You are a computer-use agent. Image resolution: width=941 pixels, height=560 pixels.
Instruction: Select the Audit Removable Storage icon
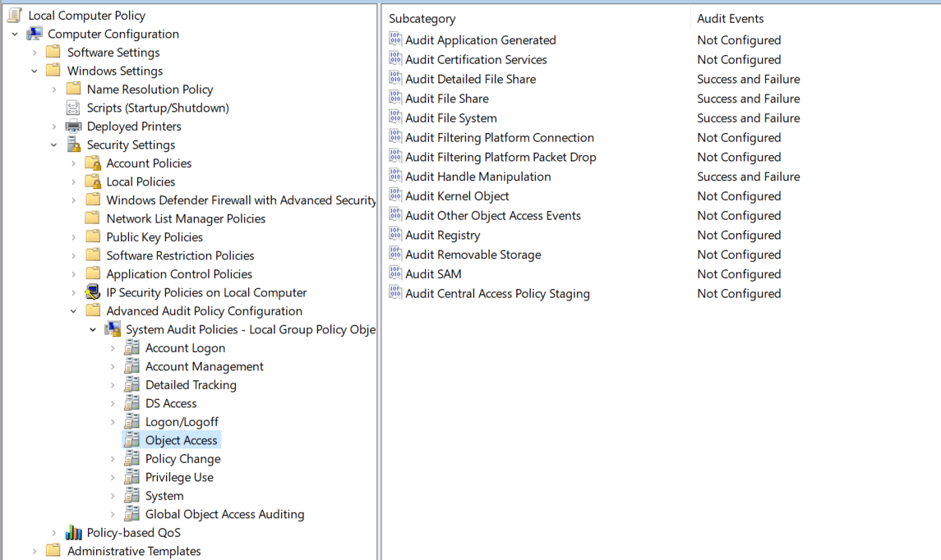click(x=395, y=255)
